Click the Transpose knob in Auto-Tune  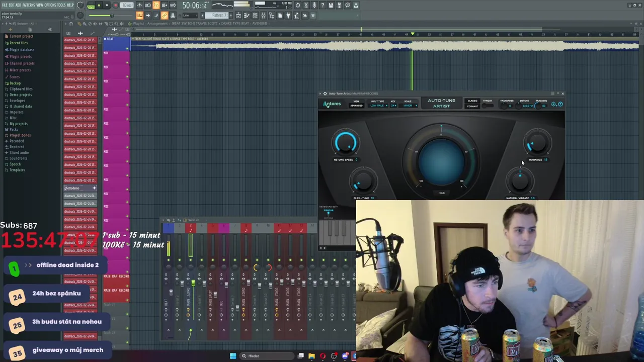click(x=504, y=106)
